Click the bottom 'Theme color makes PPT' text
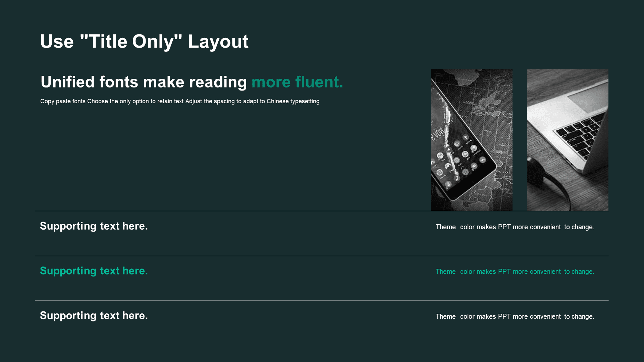 pyautogui.click(x=515, y=316)
